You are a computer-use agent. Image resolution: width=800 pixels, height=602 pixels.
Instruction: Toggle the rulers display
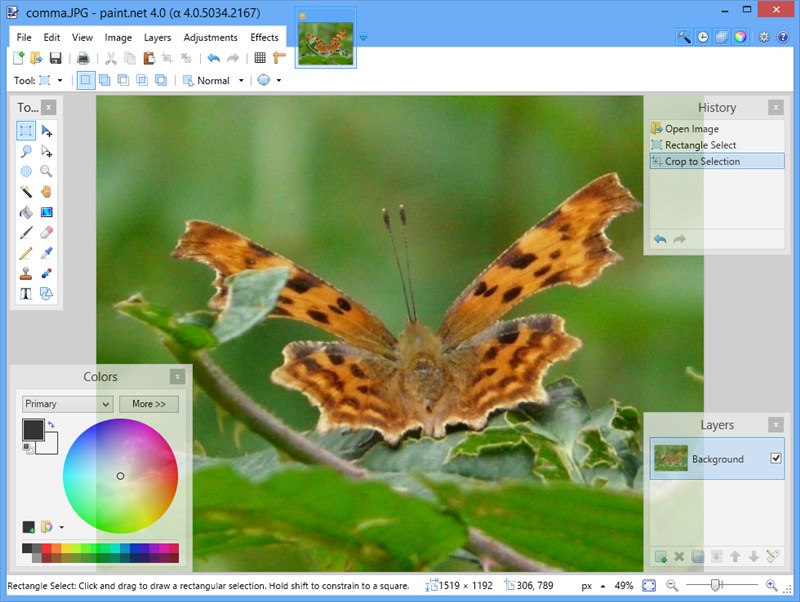click(x=278, y=57)
